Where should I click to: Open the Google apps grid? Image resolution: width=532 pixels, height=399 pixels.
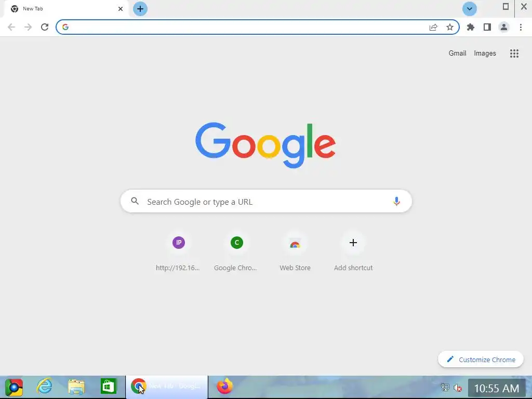[x=514, y=54]
